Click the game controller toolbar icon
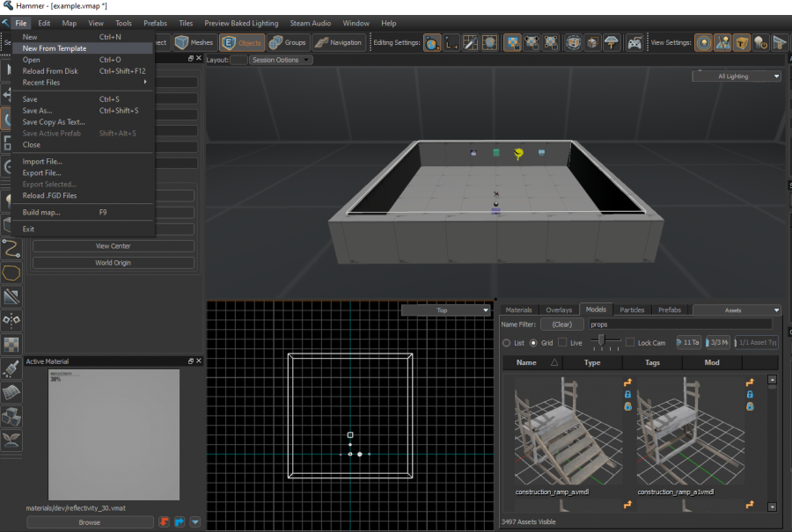Image resolution: width=792 pixels, height=532 pixels. [634, 41]
